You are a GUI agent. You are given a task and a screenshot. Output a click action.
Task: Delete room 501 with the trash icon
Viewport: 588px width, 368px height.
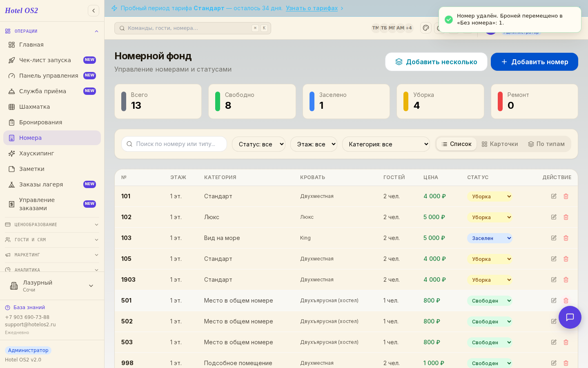(566, 301)
